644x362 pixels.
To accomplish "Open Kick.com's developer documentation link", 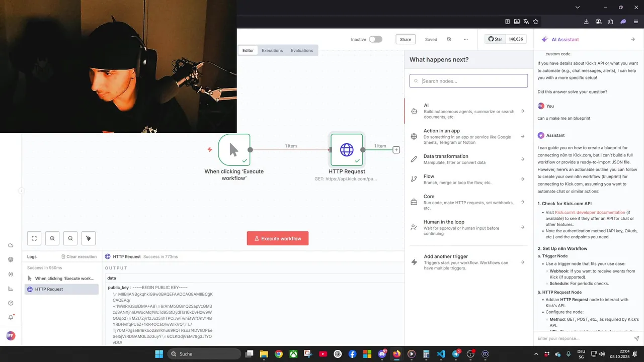I will pyautogui.click(x=590, y=212).
